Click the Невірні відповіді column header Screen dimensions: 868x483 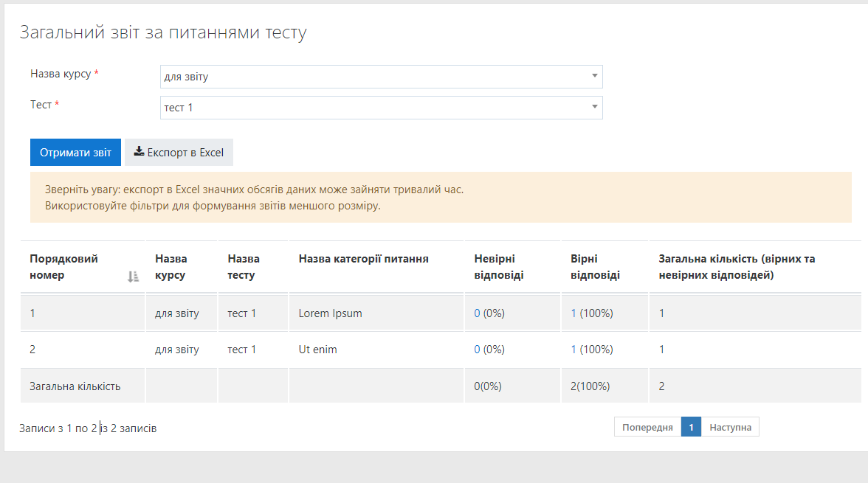pyautogui.click(x=512, y=267)
